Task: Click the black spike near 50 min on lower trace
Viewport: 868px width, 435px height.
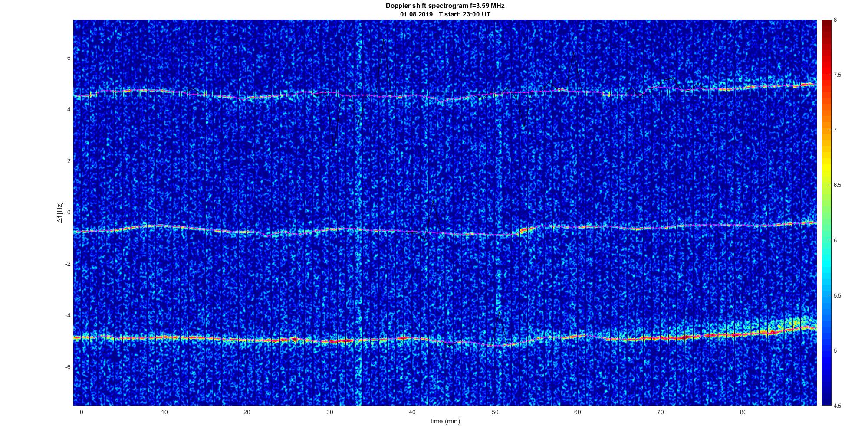Action: point(500,313)
